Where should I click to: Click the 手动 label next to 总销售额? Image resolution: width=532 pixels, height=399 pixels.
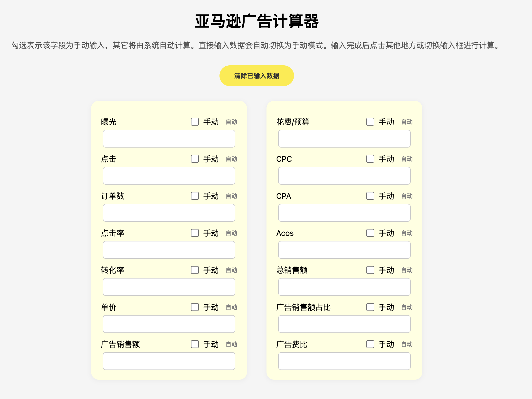coord(386,270)
